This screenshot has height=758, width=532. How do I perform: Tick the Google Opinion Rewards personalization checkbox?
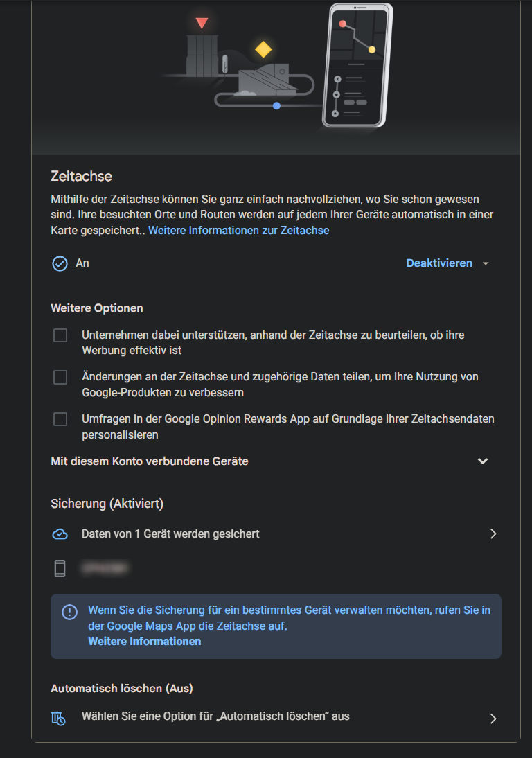(60, 419)
